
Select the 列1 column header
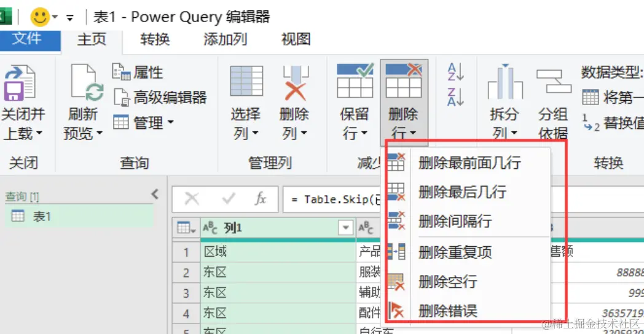278,228
